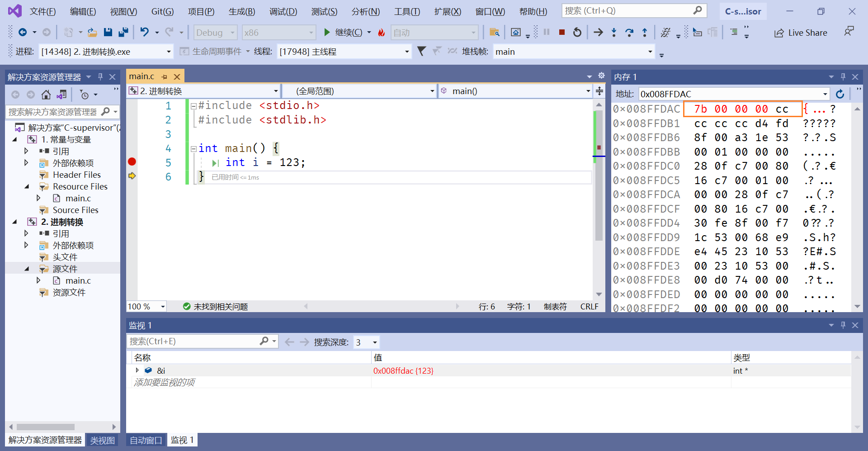The height and width of the screenshot is (451, 868).
Task: Click the Watch search field (Ctrl+E)
Action: coord(202,341)
